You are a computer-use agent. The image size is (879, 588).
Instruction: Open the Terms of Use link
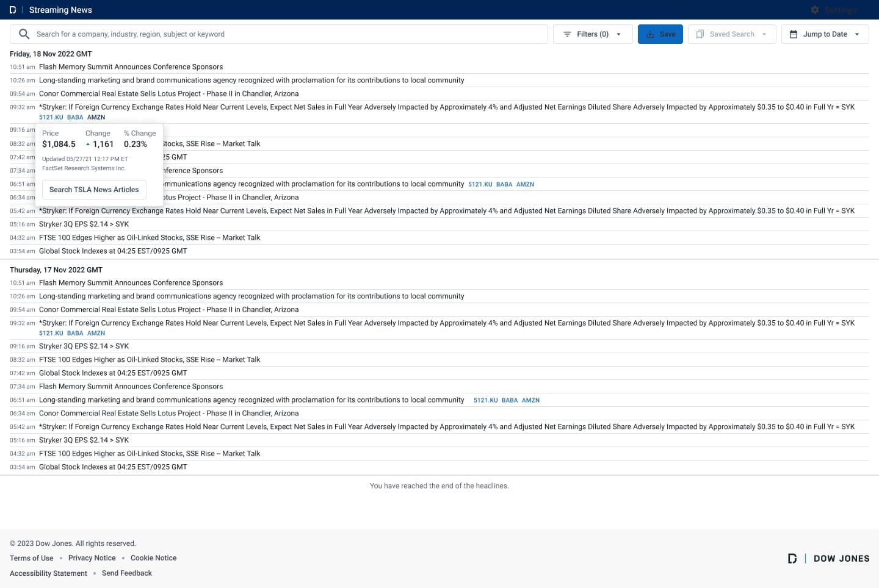pos(32,558)
